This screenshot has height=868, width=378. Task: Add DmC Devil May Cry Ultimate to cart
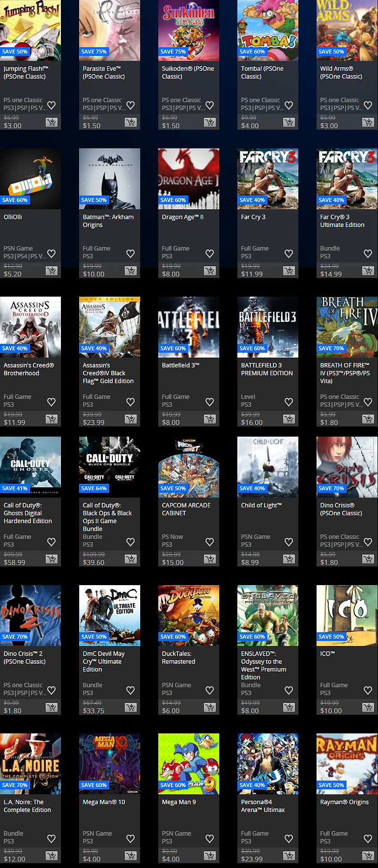[131, 707]
